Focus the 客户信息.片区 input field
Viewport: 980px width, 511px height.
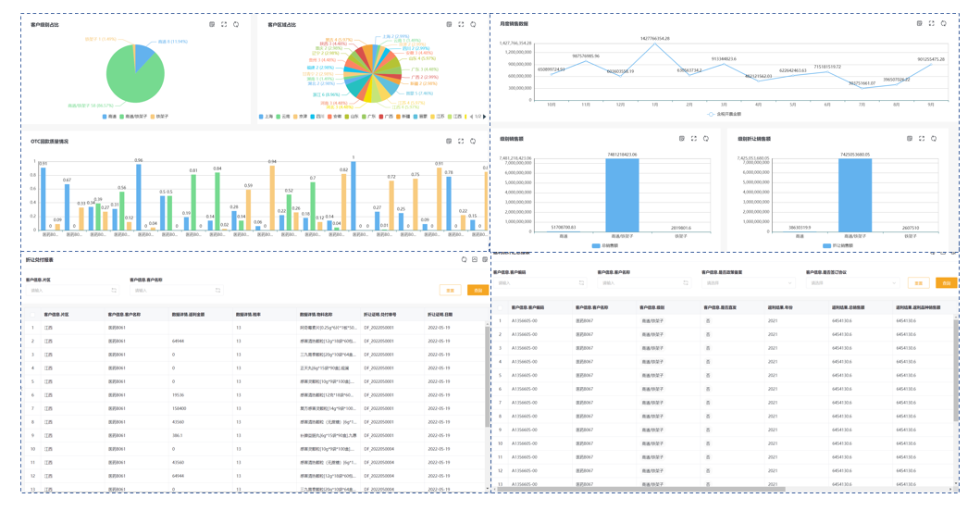[x=74, y=290]
